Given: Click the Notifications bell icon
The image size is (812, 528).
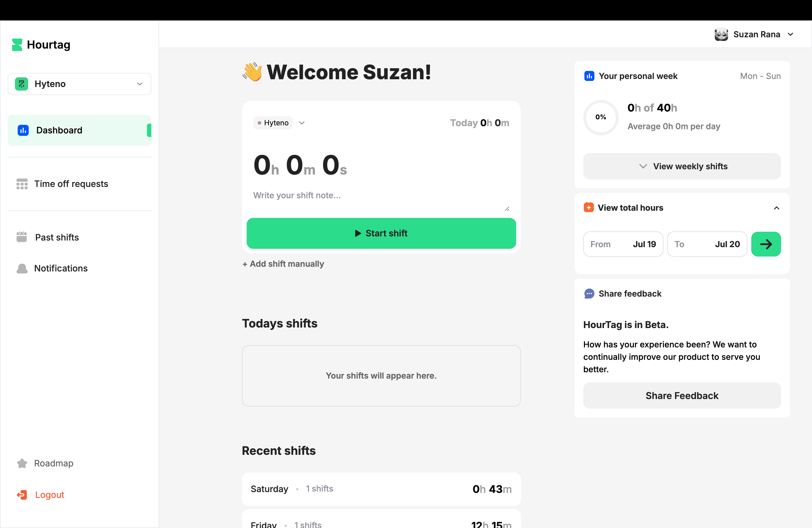Looking at the screenshot, I should [x=22, y=268].
